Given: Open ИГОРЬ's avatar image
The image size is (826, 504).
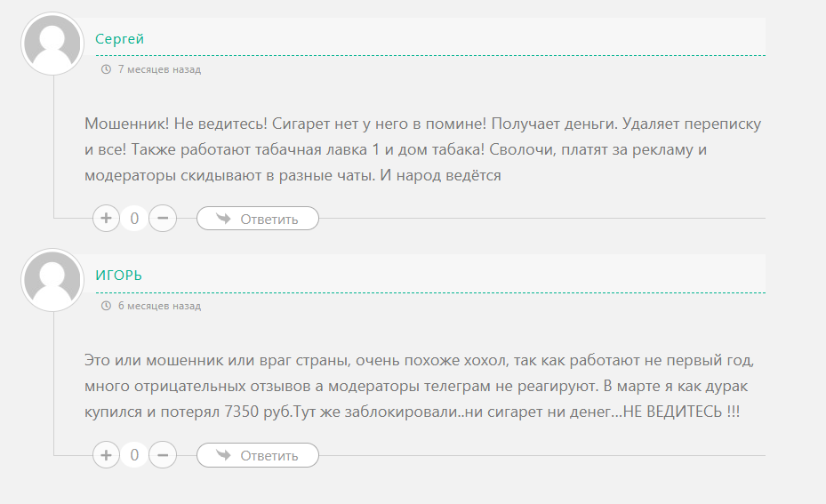Looking at the screenshot, I should pyautogui.click(x=52, y=280).
